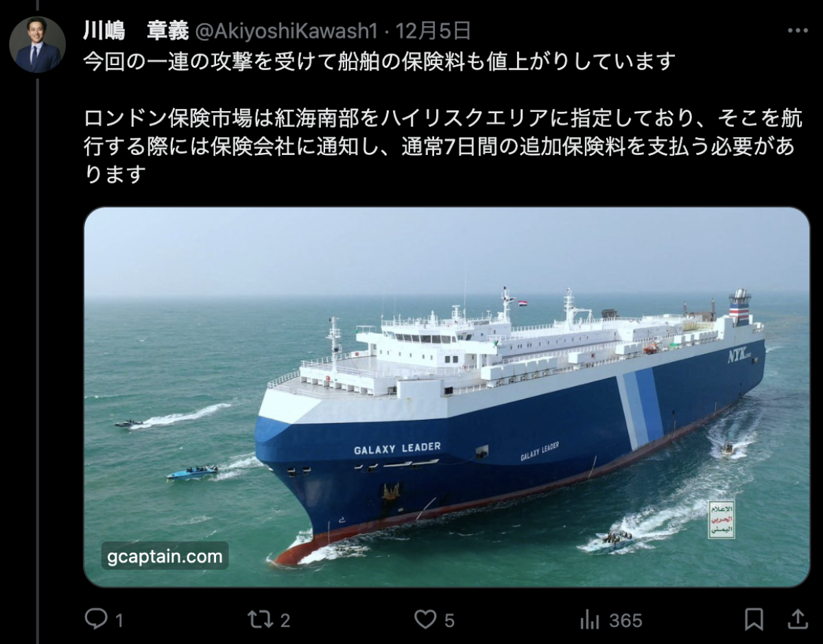823x644 pixels.
Task: Click the reply speech bubble icon
Action: pyautogui.click(x=95, y=619)
